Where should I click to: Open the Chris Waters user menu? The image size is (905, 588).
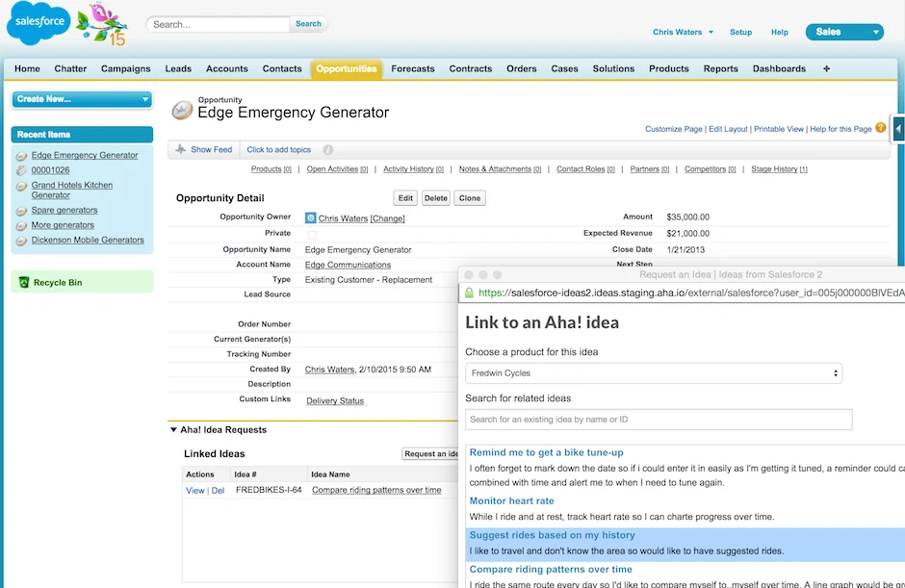(683, 32)
